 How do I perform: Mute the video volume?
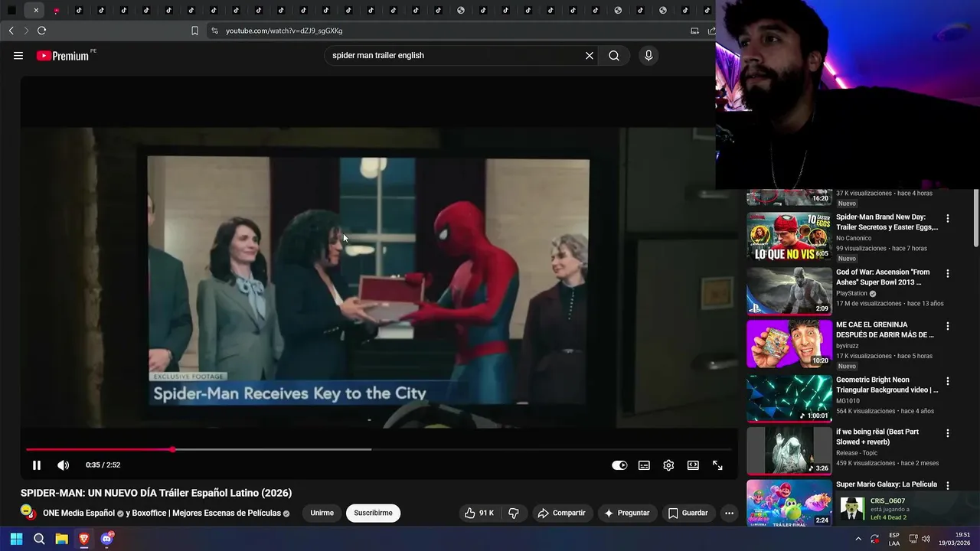63,465
